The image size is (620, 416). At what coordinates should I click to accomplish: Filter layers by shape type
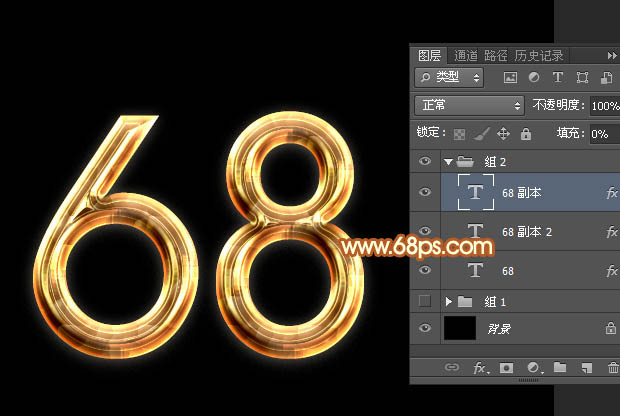click(x=581, y=77)
